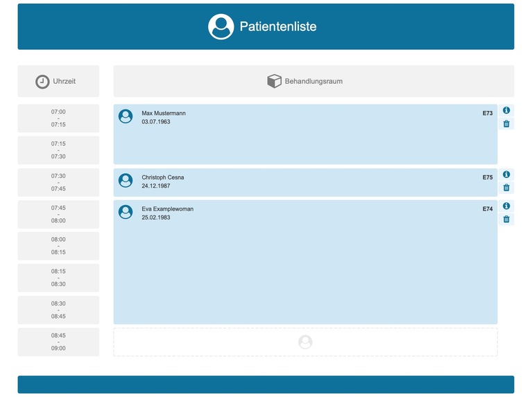Click birthdate 25.02.1983
Image resolution: width=532 pixels, height=397 pixels.
156,218
